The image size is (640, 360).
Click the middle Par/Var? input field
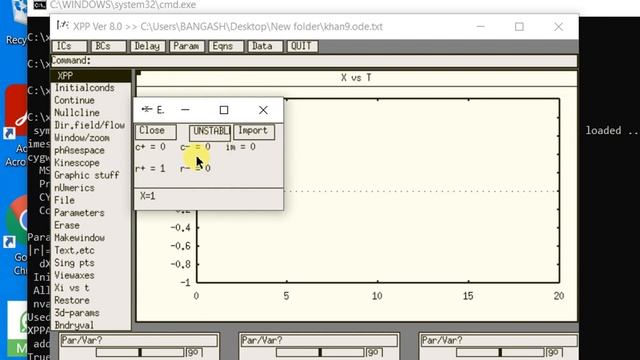click(319, 340)
